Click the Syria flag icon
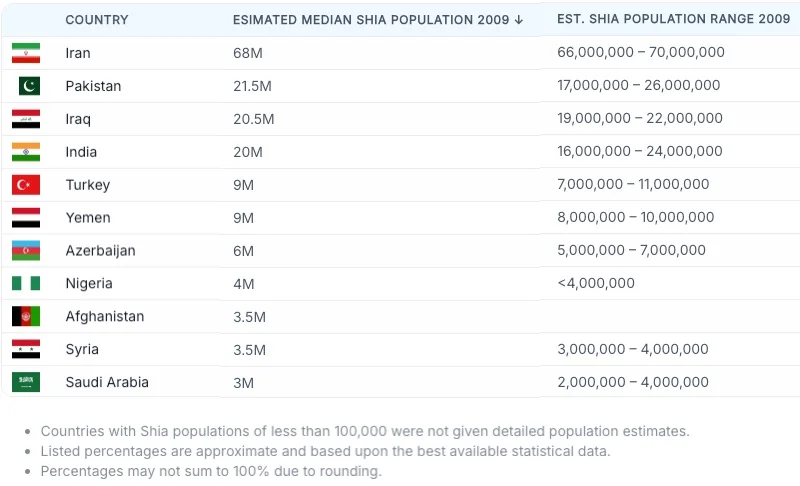Image resolution: width=800 pixels, height=486 pixels. pyautogui.click(x=26, y=350)
